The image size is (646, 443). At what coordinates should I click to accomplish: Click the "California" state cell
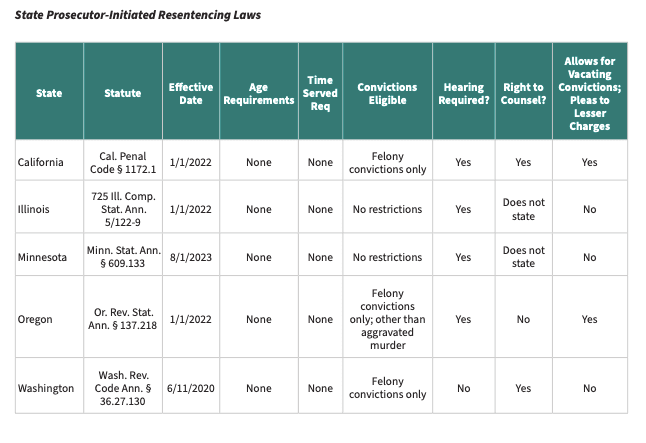tap(41, 162)
